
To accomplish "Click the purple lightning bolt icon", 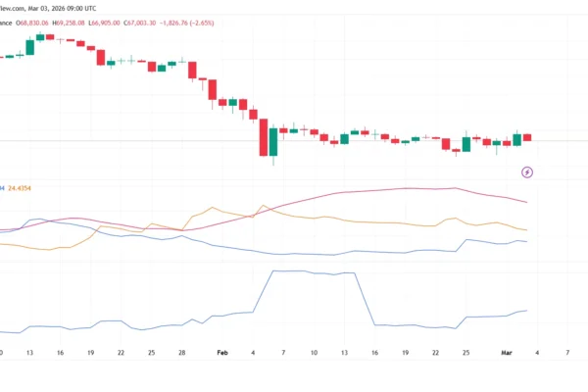I will click(x=527, y=172).
